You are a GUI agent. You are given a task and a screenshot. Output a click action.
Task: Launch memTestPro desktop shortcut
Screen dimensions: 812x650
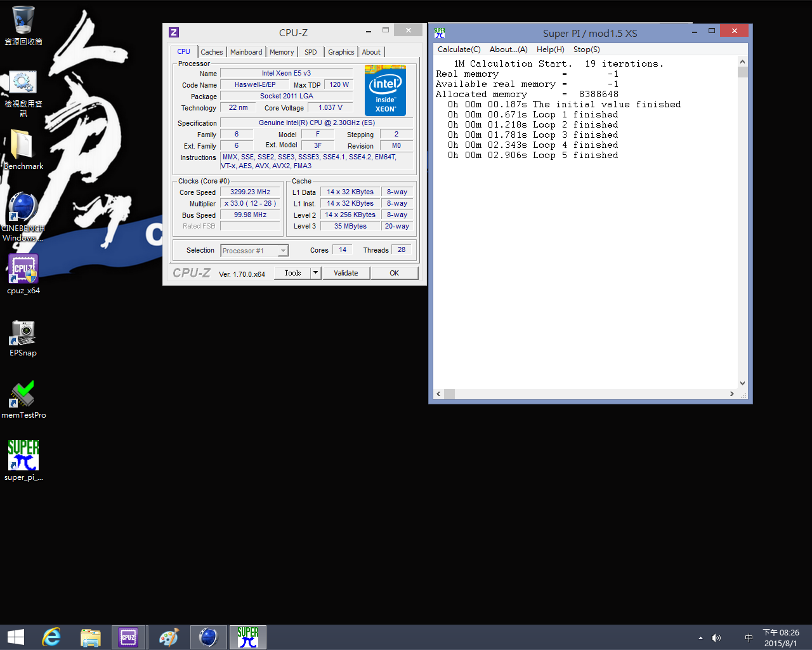[23, 399]
